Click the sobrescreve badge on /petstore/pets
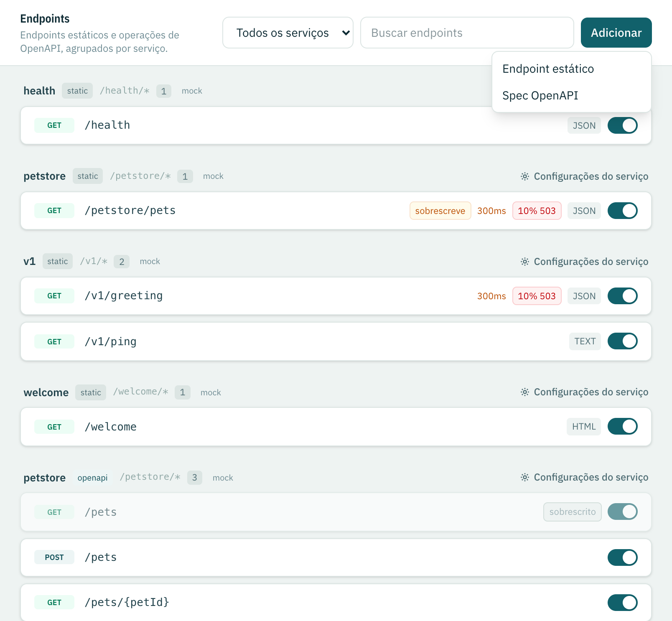This screenshot has height=621, width=672. click(440, 211)
